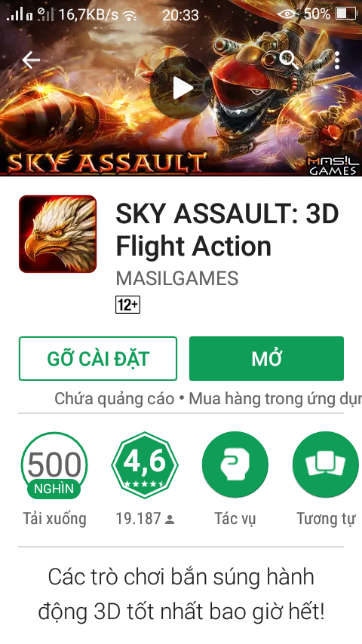This screenshot has height=644, width=362.
Task: Tap the Tải xuống label
Action: coord(54,519)
